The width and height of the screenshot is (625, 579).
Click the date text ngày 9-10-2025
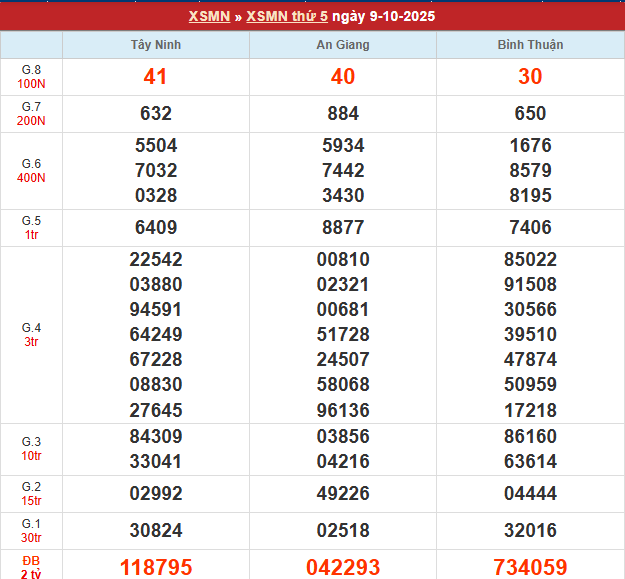pyautogui.click(x=384, y=17)
